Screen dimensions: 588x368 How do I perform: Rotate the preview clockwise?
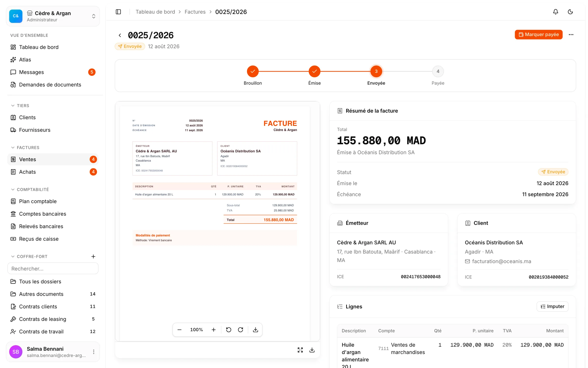click(x=241, y=330)
